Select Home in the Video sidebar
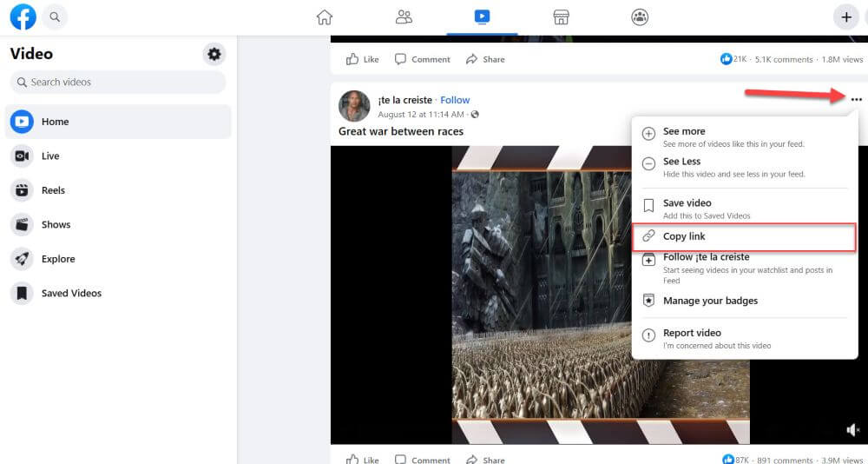 click(x=118, y=122)
